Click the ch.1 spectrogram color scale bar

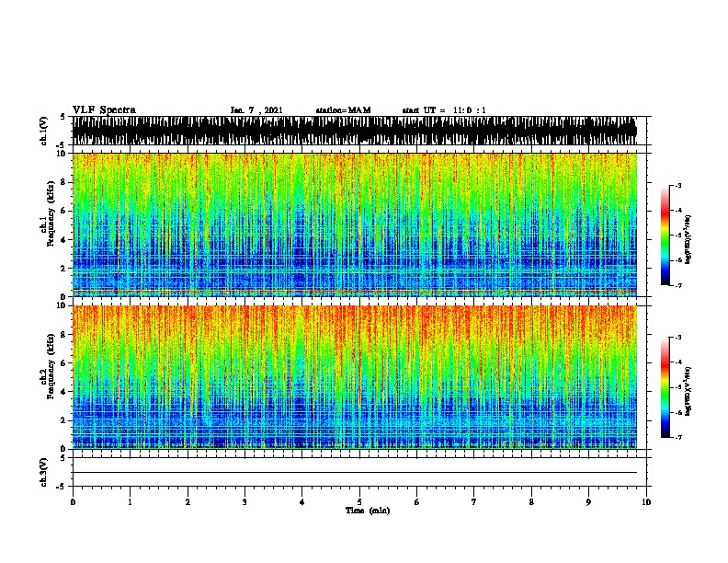point(665,236)
